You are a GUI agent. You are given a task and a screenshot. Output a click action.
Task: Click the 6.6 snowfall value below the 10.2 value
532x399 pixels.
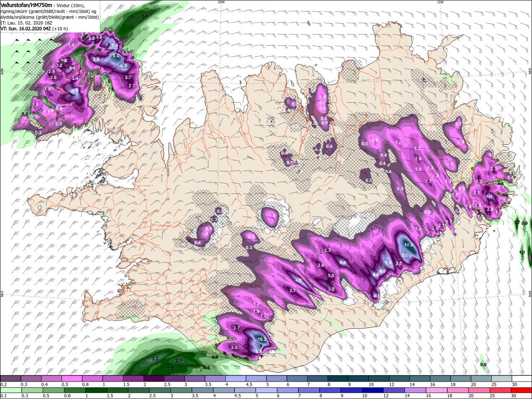(x=259, y=351)
